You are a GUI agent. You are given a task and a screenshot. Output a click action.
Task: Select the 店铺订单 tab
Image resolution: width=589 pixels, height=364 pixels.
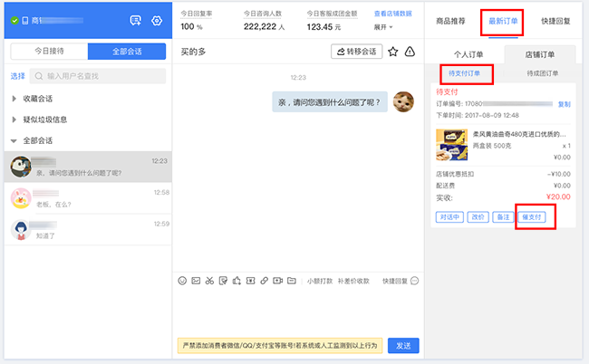click(540, 55)
